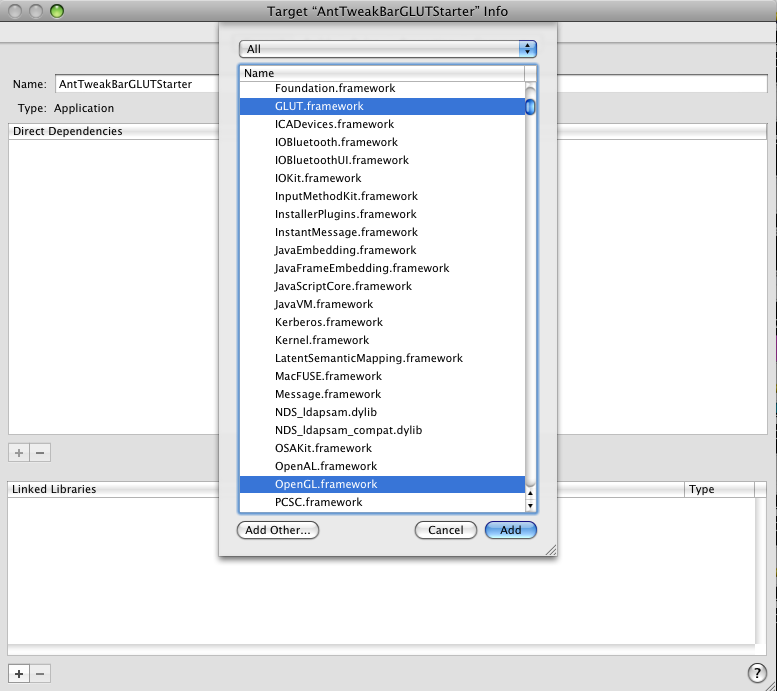Select GLUT.framework in the list
The width and height of the screenshot is (777, 691).
(319, 106)
